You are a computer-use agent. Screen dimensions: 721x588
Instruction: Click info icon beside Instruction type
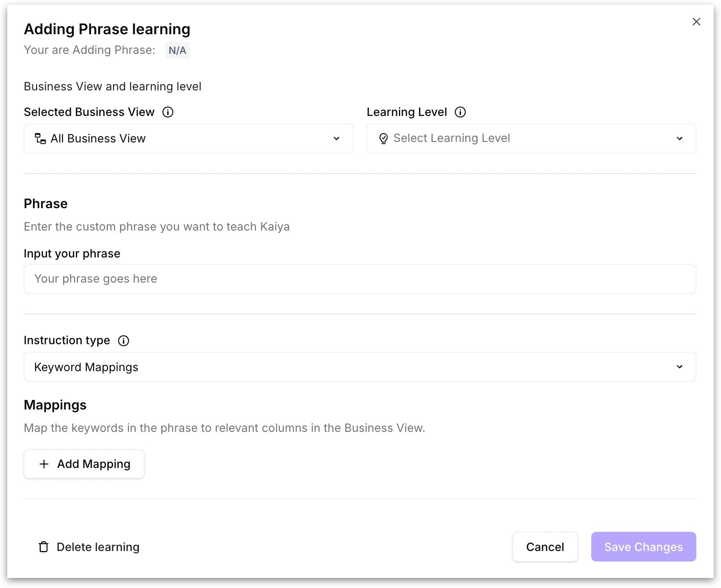pos(123,341)
